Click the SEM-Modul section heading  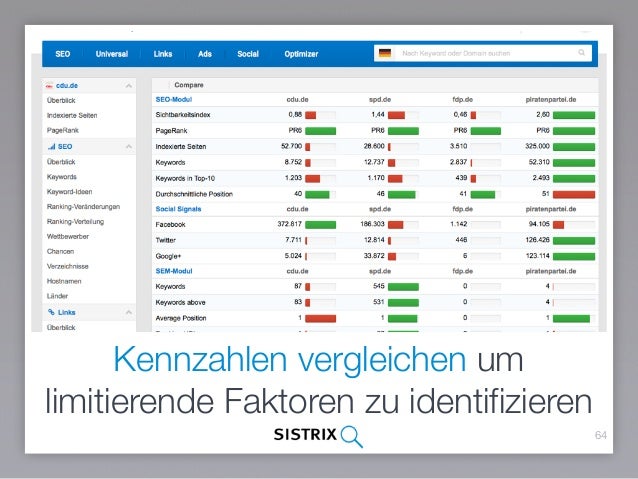pyautogui.click(x=174, y=271)
